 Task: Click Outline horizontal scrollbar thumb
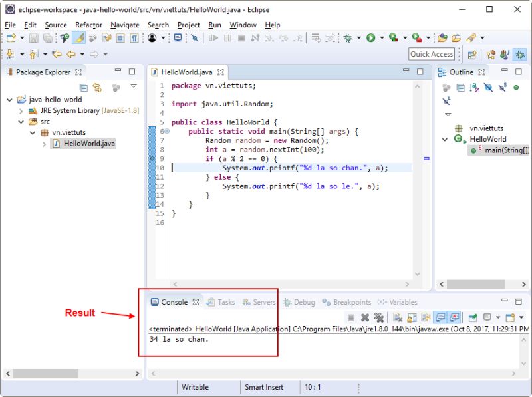(476, 284)
